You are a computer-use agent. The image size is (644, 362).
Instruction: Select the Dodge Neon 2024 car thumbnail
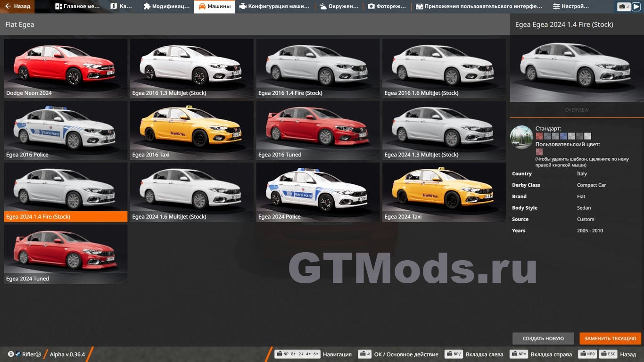(x=66, y=68)
